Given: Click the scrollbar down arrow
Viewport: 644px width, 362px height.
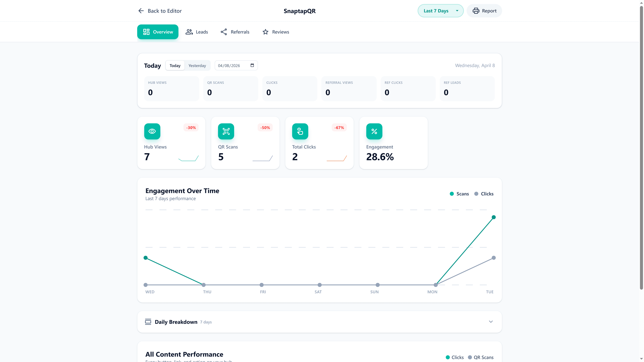Looking at the screenshot, I should pyautogui.click(x=641, y=359).
